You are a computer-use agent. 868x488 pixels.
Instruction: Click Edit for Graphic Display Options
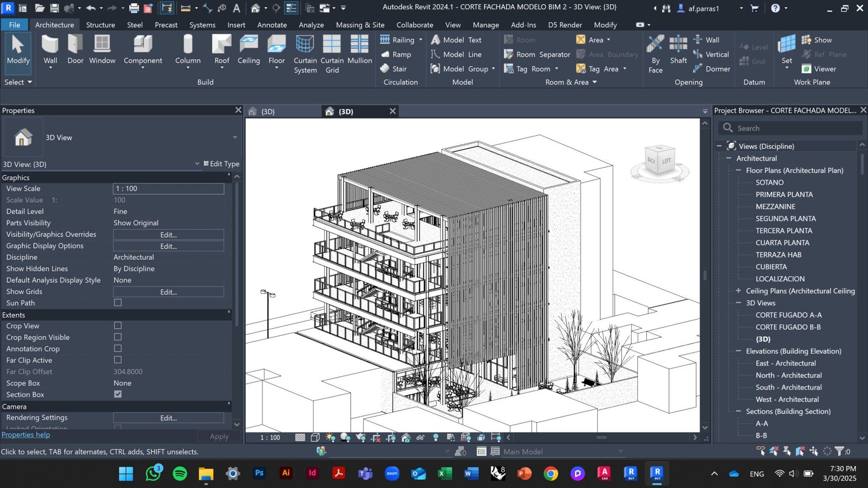pos(168,246)
